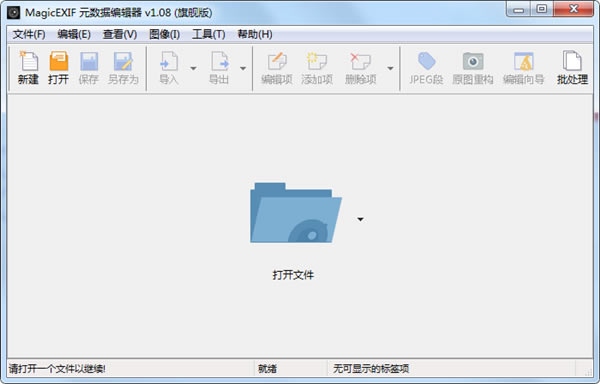The height and width of the screenshot is (384, 600).
Task: Expand the dropdown arrow next to 删除项
Action: (x=390, y=68)
